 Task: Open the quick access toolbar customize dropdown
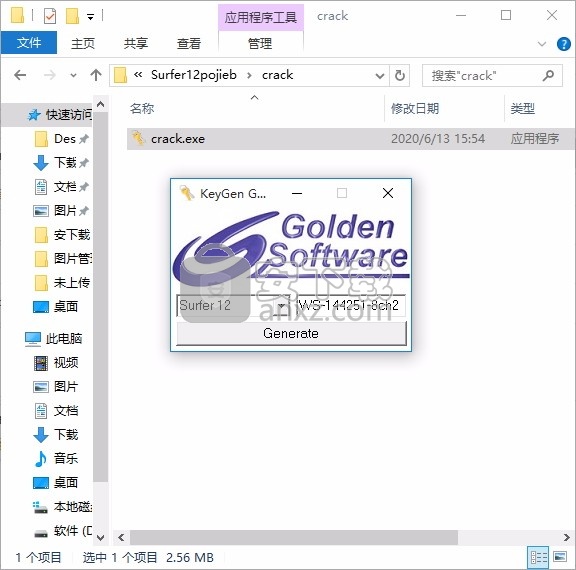(x=90, y=17)
